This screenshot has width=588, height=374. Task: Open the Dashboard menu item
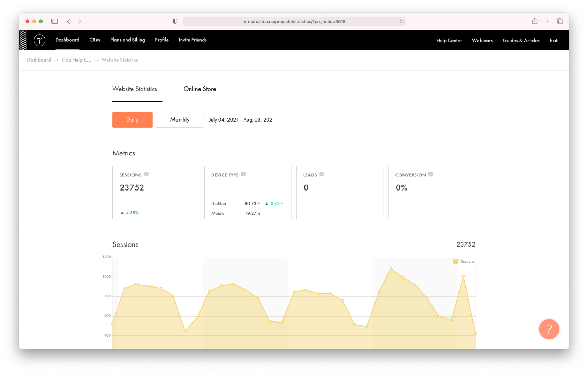[68, 40]
